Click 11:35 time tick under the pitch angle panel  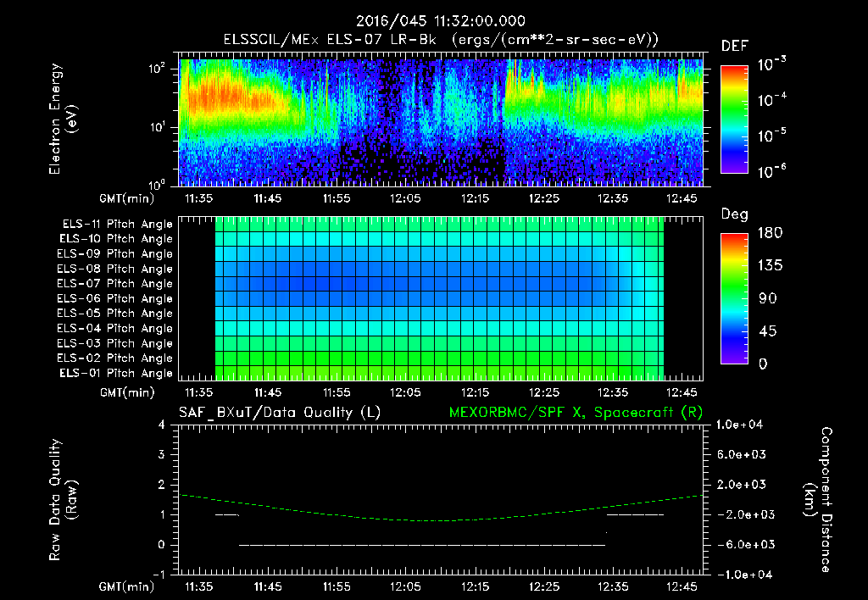[x=198, y=392]
